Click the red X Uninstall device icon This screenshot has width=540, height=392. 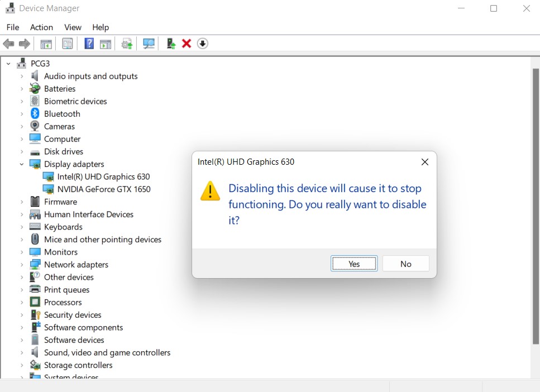pyautogui.click(x=187, y=44)
